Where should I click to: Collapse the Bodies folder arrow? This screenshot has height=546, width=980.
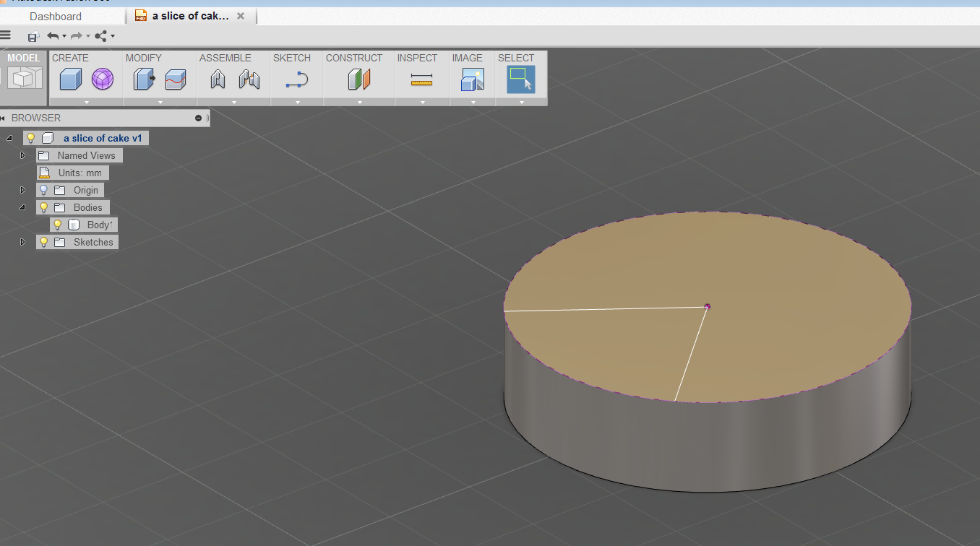coord(22,207)
